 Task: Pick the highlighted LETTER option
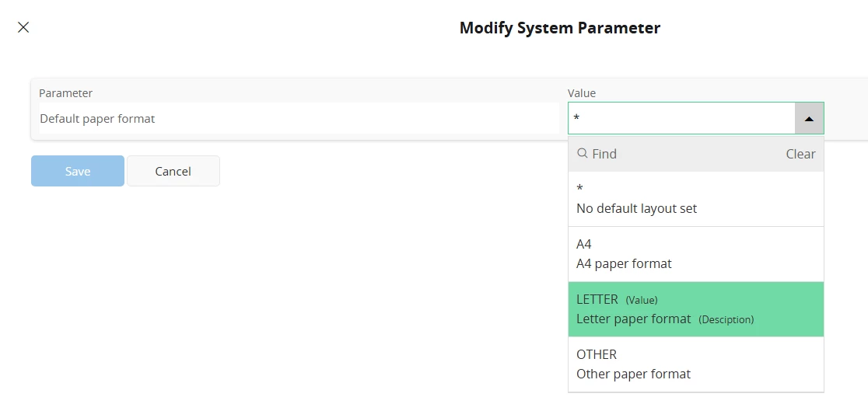[696, 309]
